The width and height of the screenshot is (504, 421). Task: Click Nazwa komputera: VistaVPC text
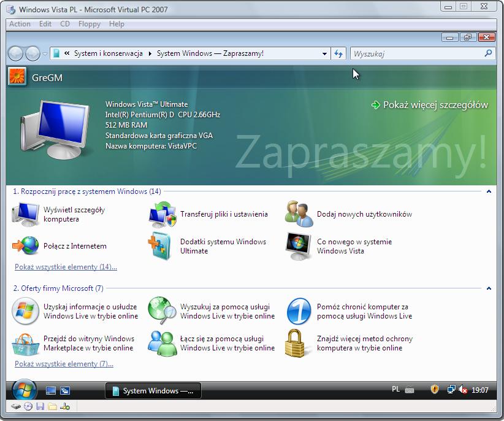151,146
